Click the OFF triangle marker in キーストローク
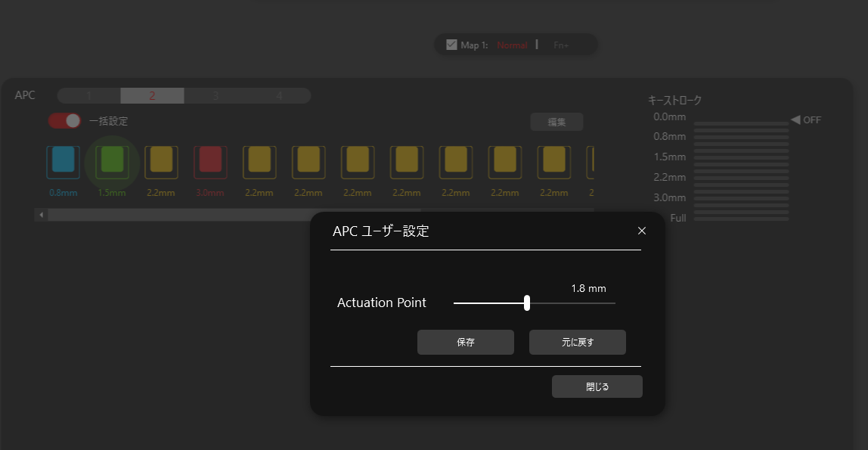This screenshot has width=868, height=450. point(795,119)
